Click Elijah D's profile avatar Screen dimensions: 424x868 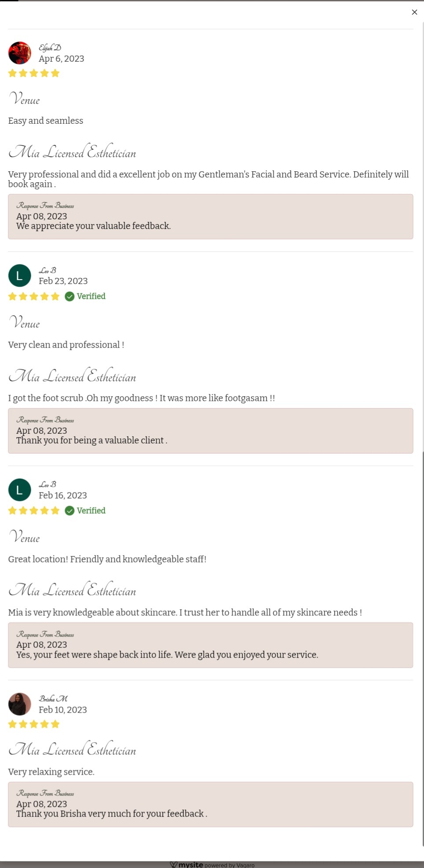20,53
